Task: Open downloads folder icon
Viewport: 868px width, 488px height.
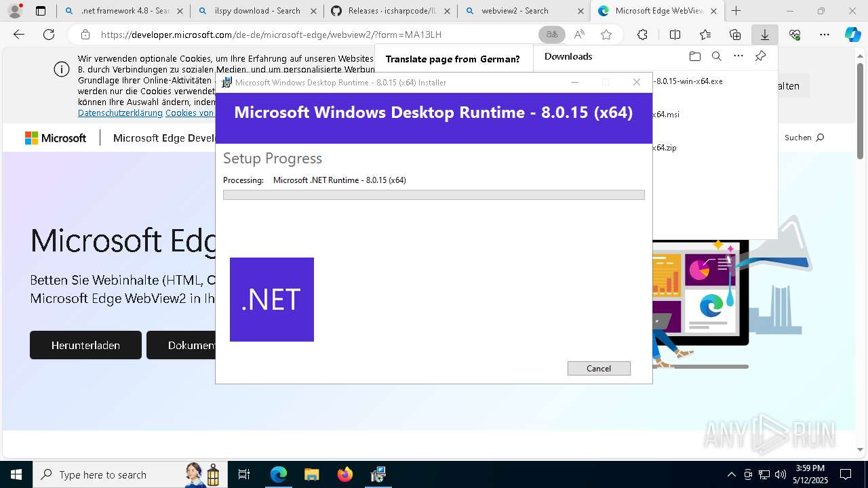Action: tap(694, 56)
